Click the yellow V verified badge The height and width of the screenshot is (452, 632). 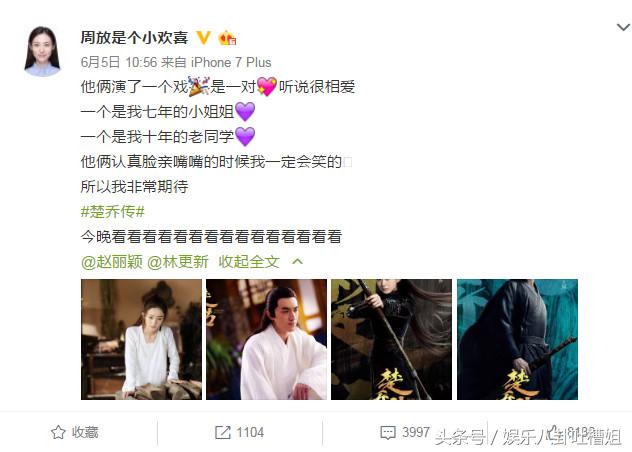tap(204, 37)
